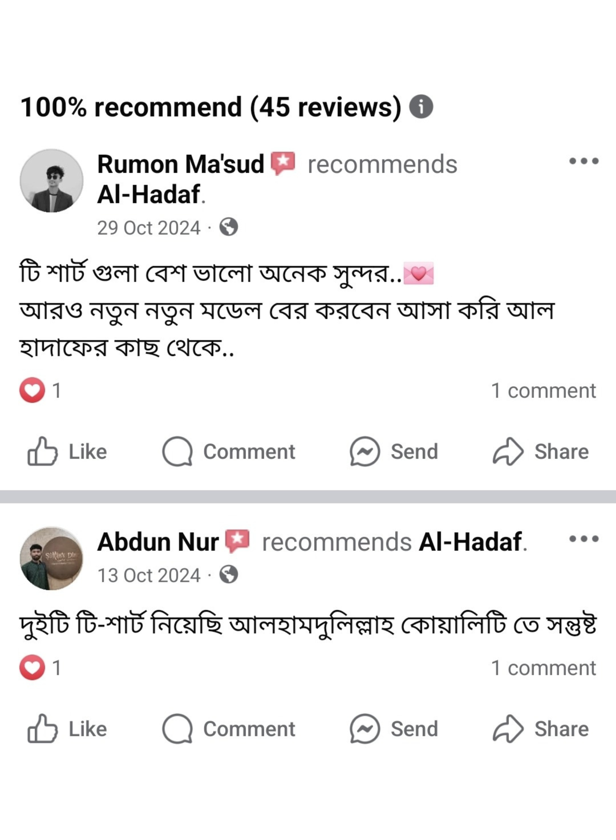Send Rumon Ma'sud's review via Messenger
616x840 pixels.
coord(394,452)
